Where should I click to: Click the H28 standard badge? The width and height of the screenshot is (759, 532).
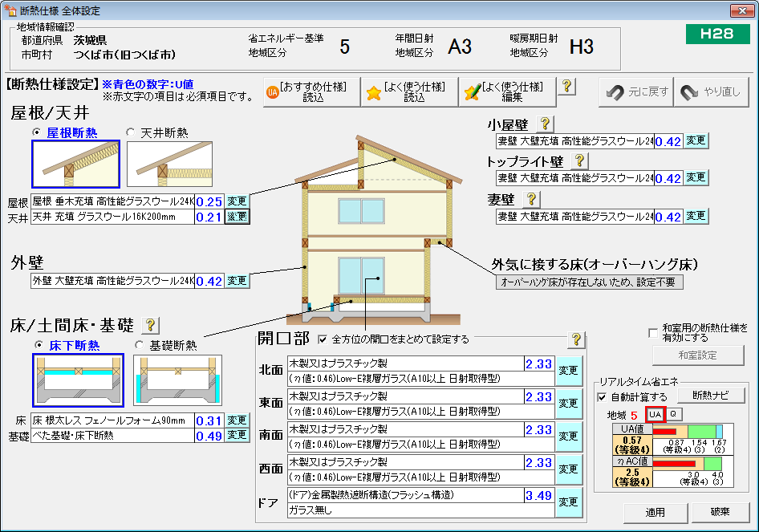coord(717,34)
